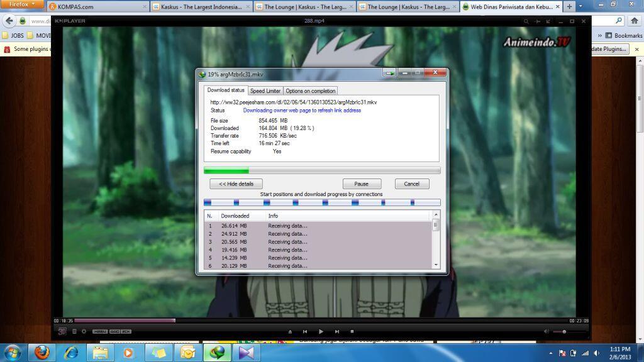Pause the argMzbrlc31.mkv download
This screenshot has width=644, height=362.
(x=362, y=184)
